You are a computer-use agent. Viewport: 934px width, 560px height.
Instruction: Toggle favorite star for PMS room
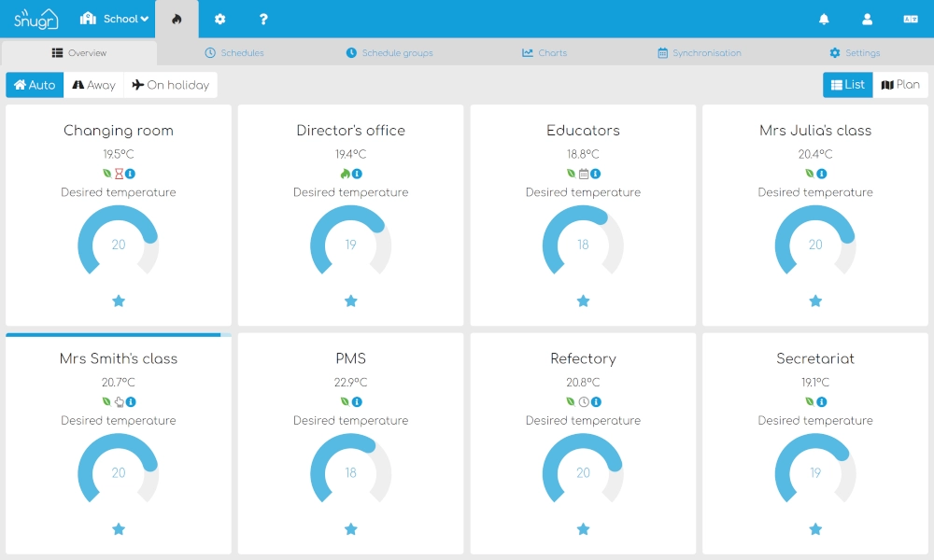point(351,529)
